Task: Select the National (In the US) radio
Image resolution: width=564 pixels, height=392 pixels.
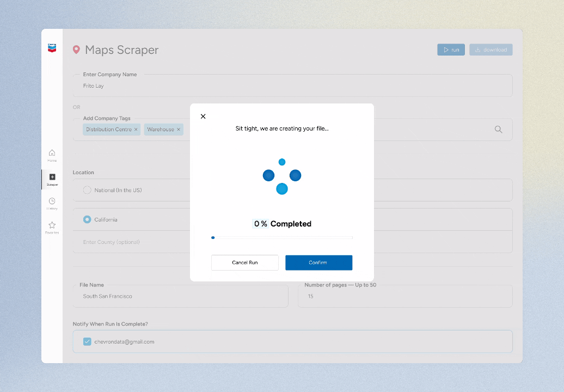Action: point(87,190)
